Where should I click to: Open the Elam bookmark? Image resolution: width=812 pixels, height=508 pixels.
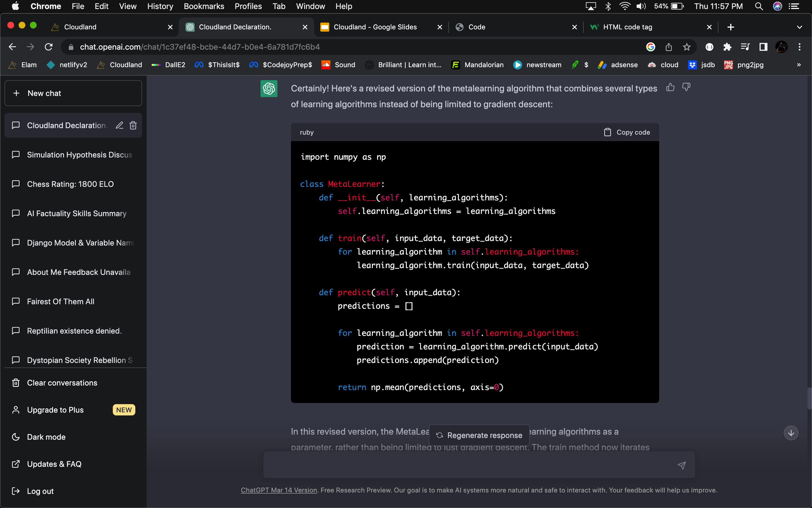[x=23, y=65]
